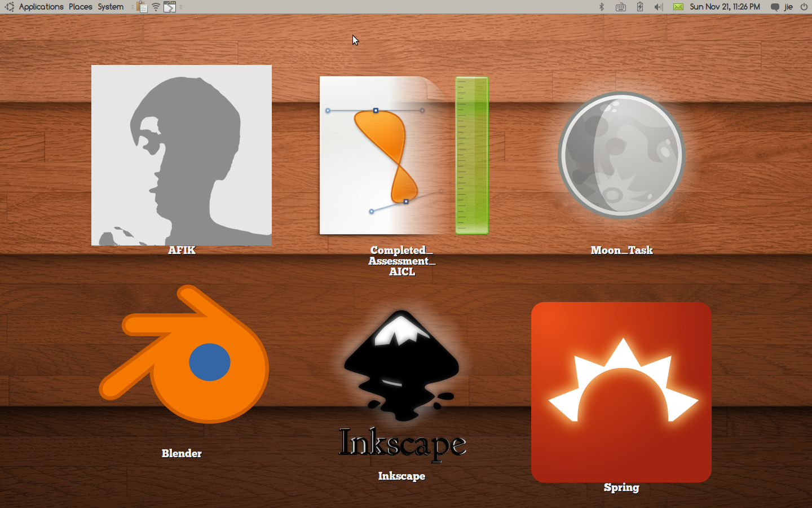Open the Applications menu
The image size is (812, 508).
tap(41, 7)
